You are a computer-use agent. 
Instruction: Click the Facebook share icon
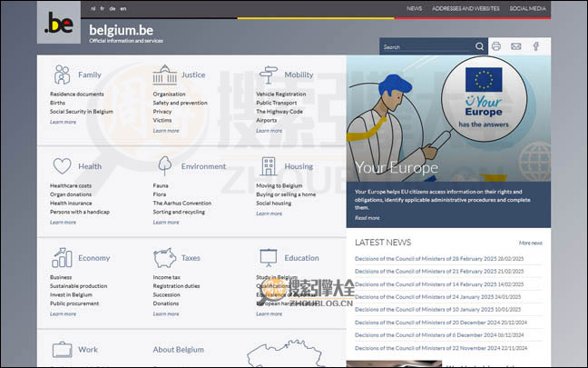(x=536, y=46)
